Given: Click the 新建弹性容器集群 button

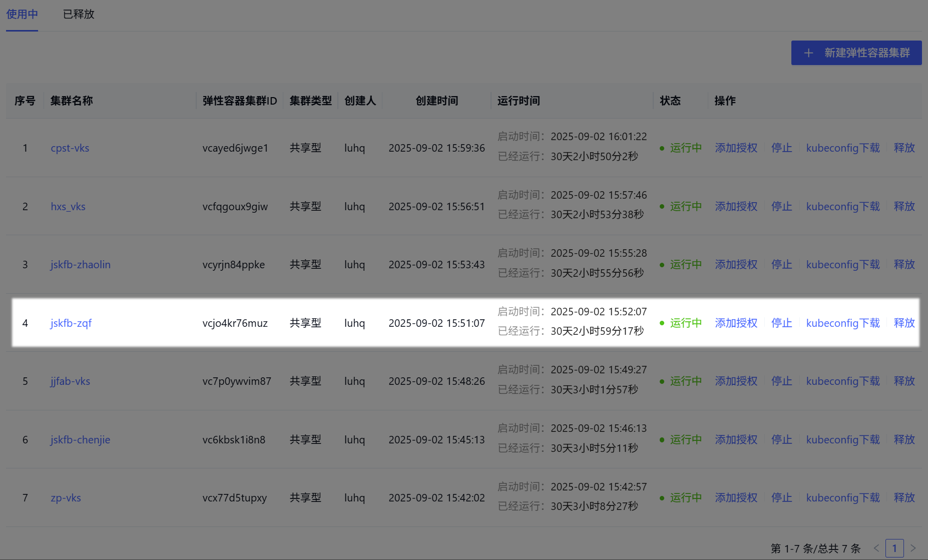Looking at the screenshot, I should [x=856, y=53].
